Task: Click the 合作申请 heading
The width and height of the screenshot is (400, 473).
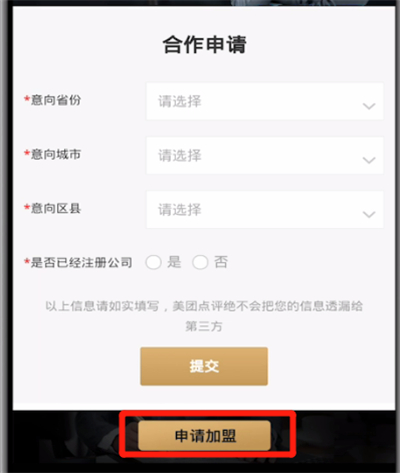Action: pos(204,44)
